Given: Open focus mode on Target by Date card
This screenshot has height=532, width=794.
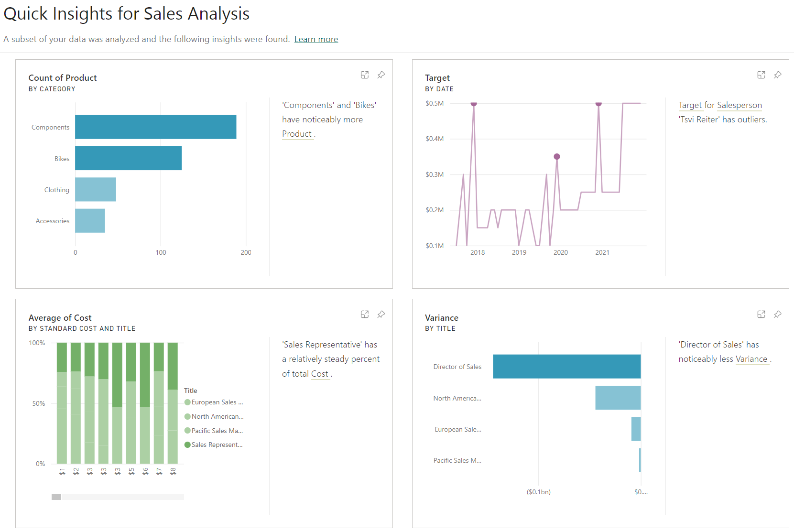Looking at the screenshot, I should coord(761,75).
